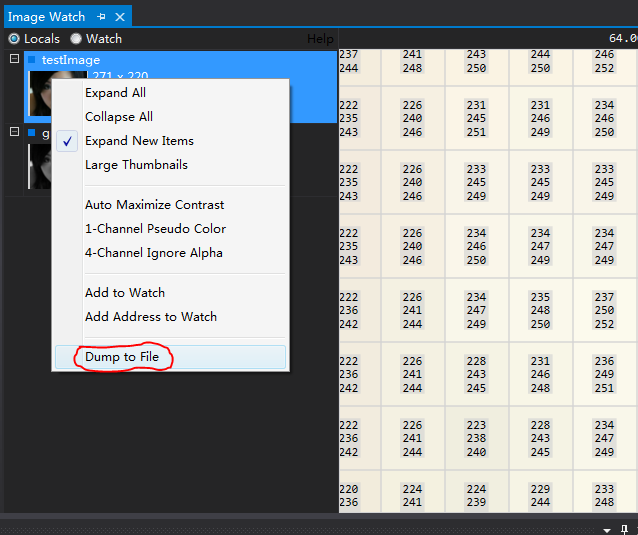Collapse the testImage tree entry
638x535 pixels.
click(14, 59)
